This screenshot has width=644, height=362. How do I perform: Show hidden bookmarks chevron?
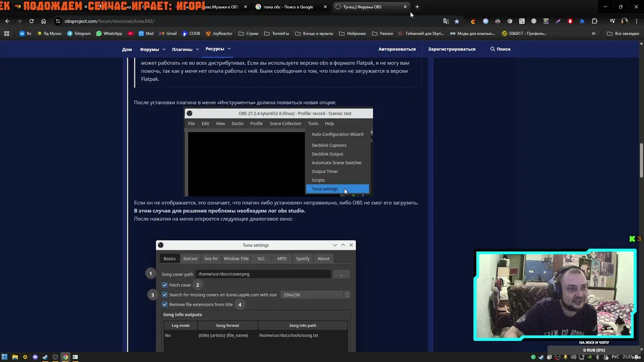(x=593, y=34)
